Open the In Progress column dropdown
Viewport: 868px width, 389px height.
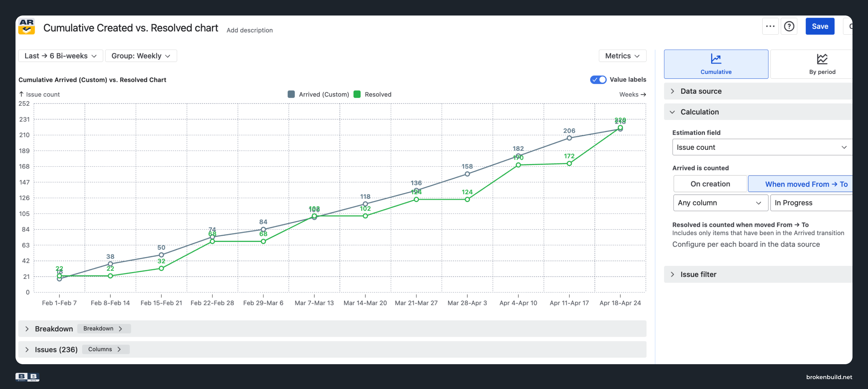pyautogui.click(x=811, y=203)
